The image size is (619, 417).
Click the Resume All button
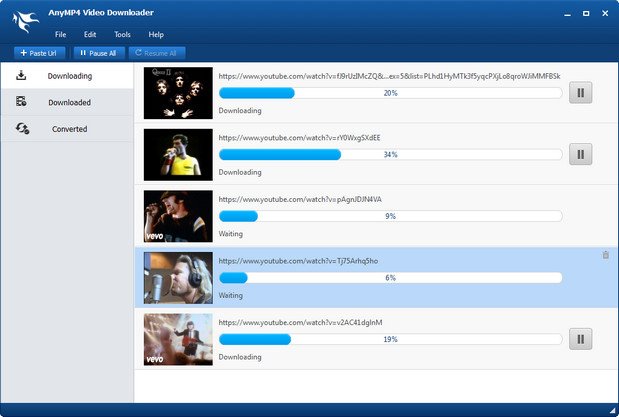(157, 53)
